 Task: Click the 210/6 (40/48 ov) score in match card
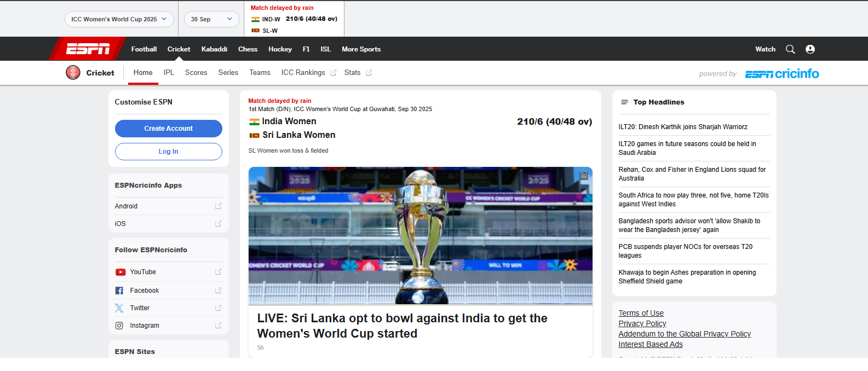coord(555,122)
